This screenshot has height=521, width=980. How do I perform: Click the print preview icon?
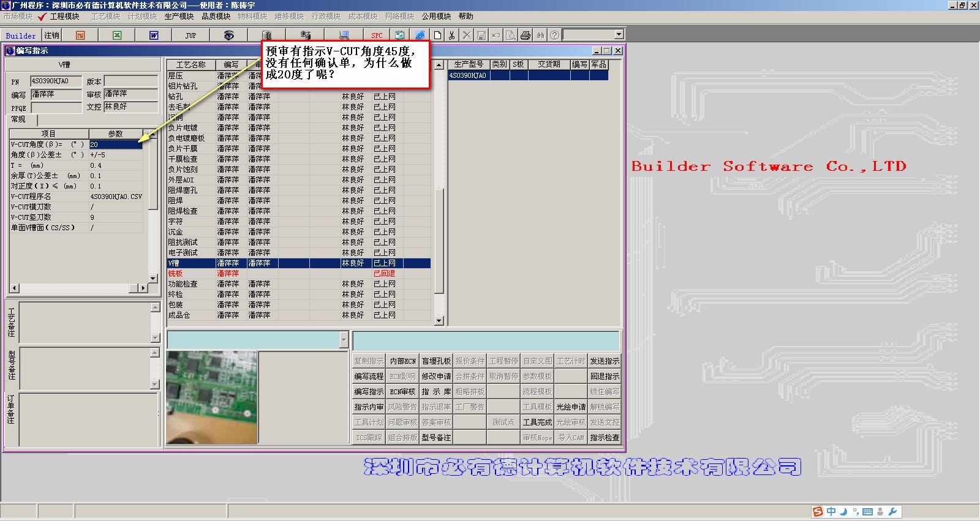coord(510,36)
